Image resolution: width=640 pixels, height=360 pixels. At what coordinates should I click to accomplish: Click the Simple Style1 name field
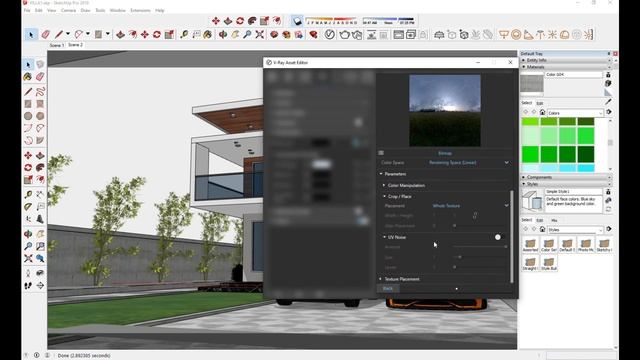[x=574, y=191]
